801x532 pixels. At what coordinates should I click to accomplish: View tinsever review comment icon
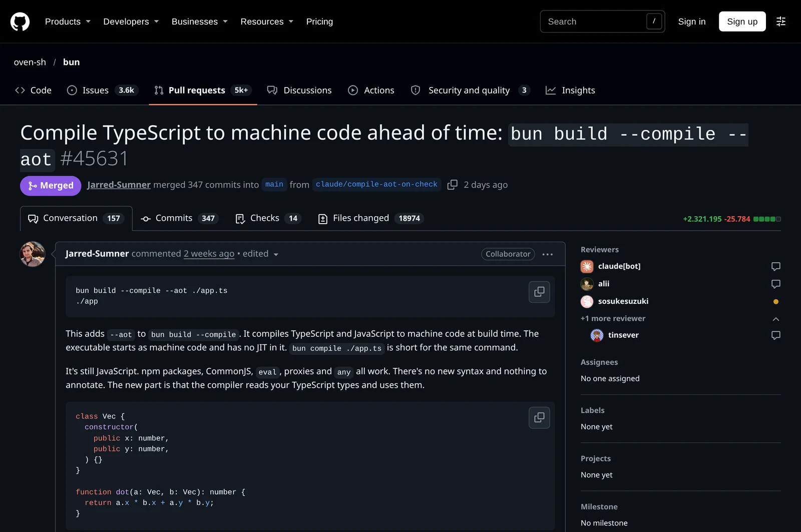point(775,335)
